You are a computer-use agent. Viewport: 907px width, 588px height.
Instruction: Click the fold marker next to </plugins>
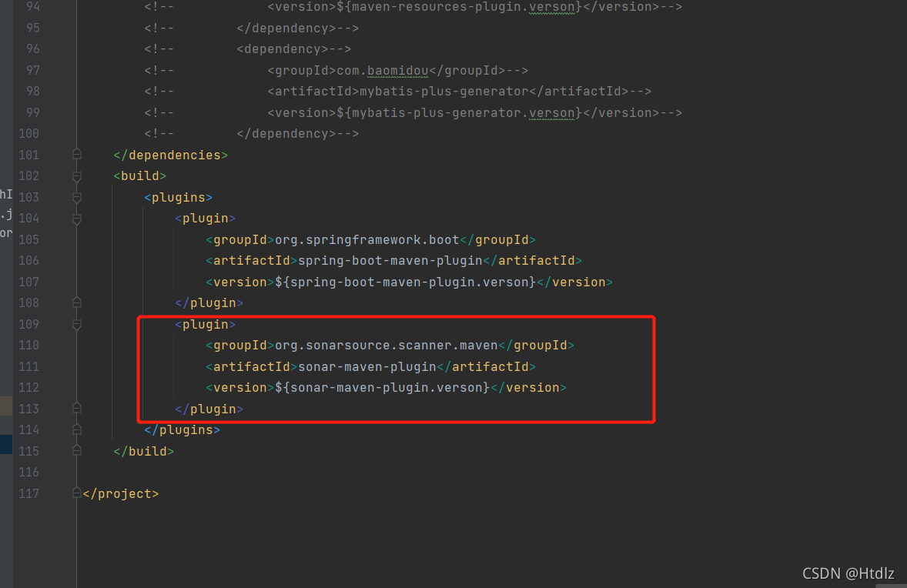[75, 429]
